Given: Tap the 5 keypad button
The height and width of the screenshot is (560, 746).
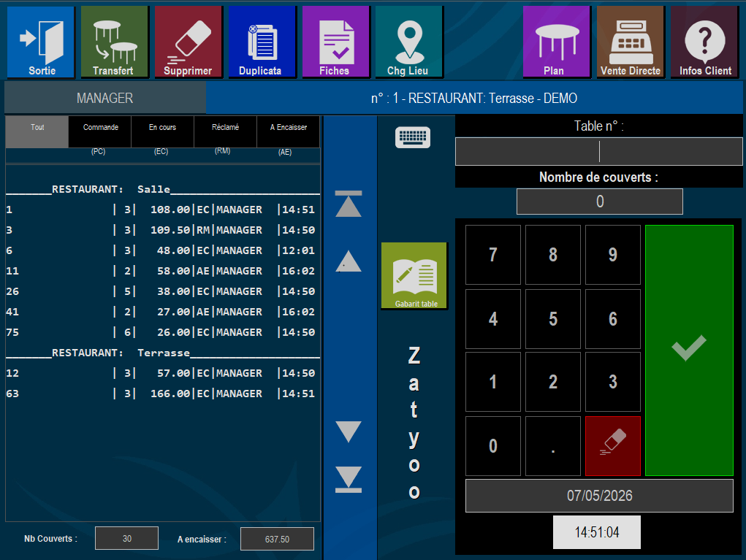Looking at the screenshot, I should click(553, 319).
